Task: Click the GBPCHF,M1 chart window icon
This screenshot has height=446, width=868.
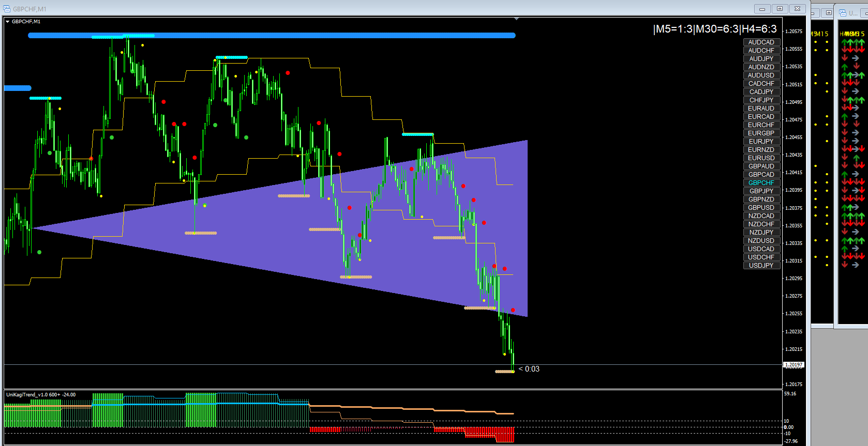Action: tap(7, 9)
